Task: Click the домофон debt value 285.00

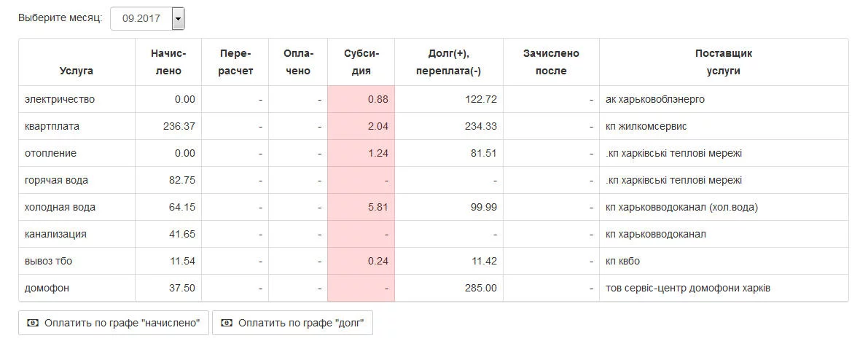Action: (x=482, y=289)
